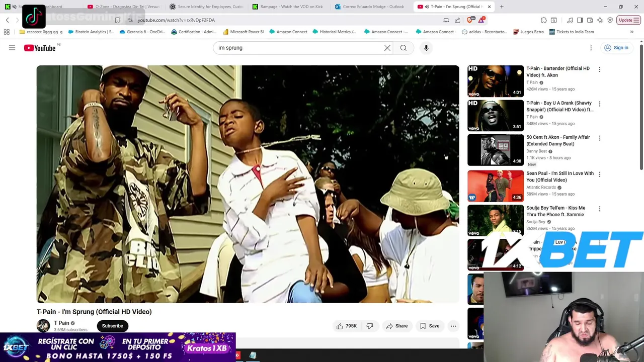Click the Share button below video
Image resolution: width=644 pixels, height=362 pixels.
tap(396, 326)
